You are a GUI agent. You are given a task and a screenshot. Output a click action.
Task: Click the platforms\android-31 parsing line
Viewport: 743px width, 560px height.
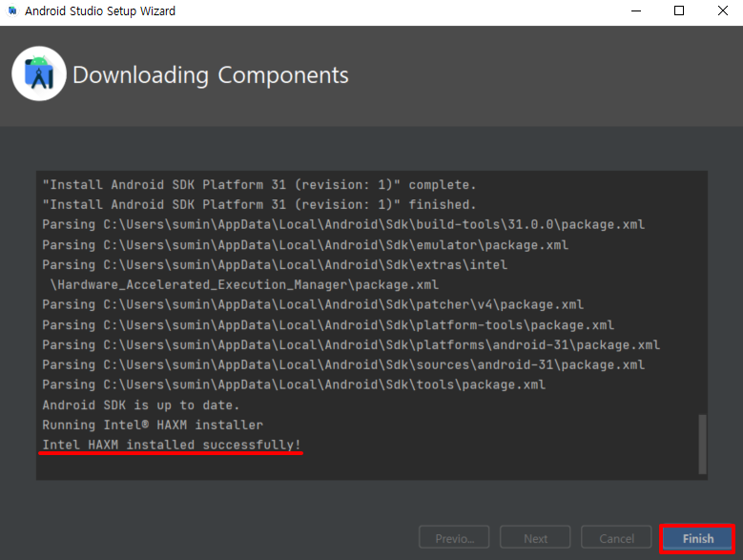[351, 344]
